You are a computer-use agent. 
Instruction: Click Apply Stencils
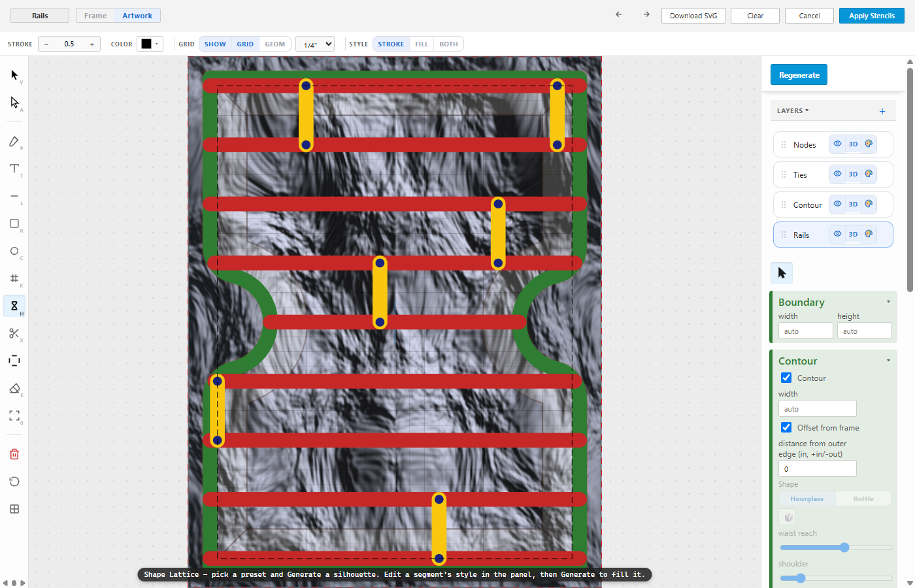(872, 16)
